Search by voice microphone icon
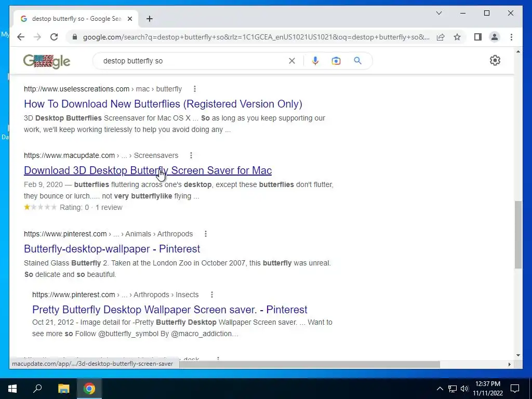Screen dimensions: 532x399 pyautogui.click(x=315, y=61)
